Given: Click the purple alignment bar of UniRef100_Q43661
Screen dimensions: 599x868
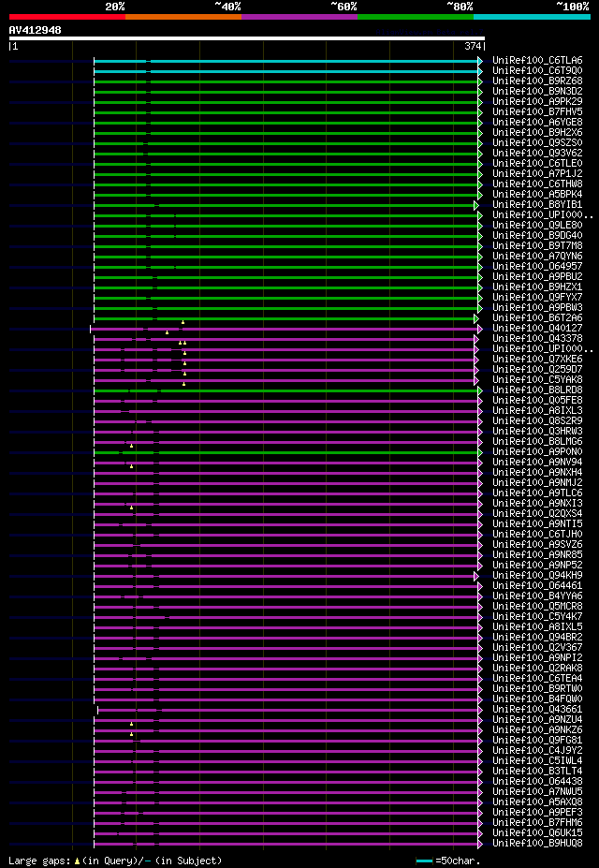Looking at the screenshot, I should tap(288, 710).
